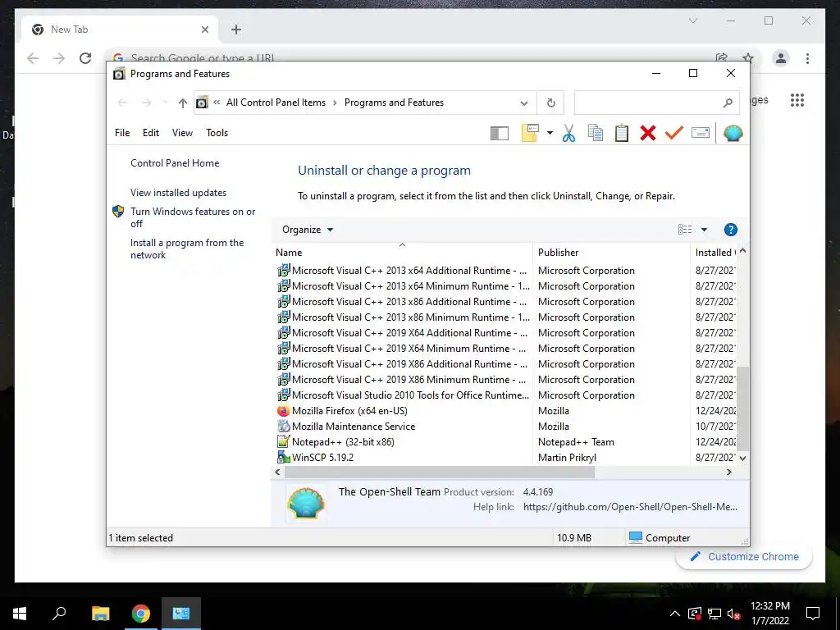Image resolution: width=840 pixels, height=630 pixels.
Task: Click the Move To folder icon
Action: 530,133
